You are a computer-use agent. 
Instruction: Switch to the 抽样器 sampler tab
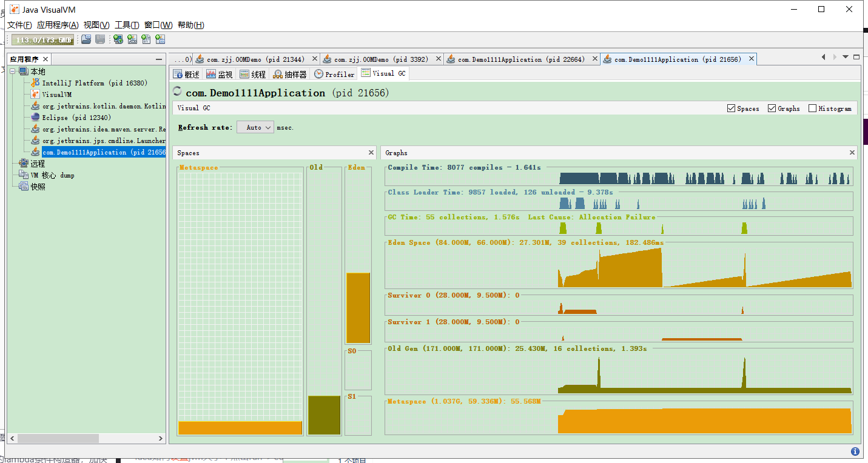(x=290, y=74)
